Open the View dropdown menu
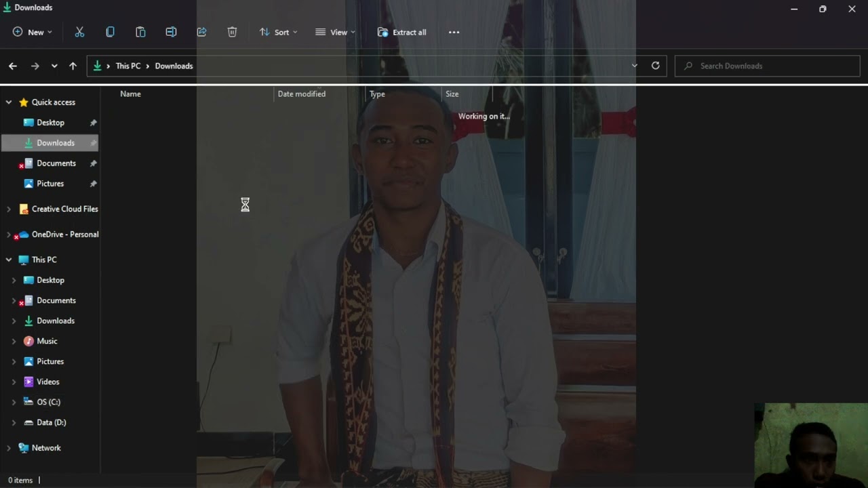Viewport: 868px width, 488px height. click(335, 32)
